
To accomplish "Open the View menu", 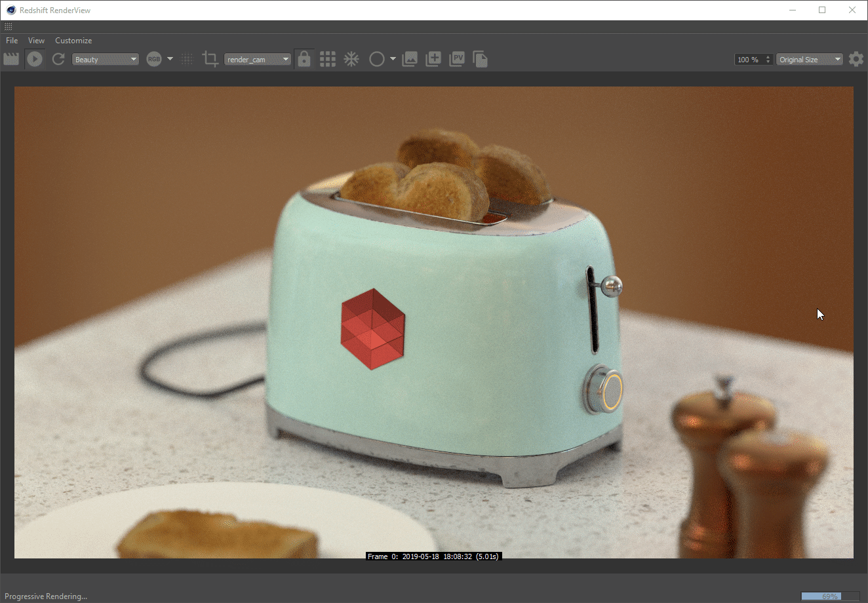I will [x=36, y=41].
